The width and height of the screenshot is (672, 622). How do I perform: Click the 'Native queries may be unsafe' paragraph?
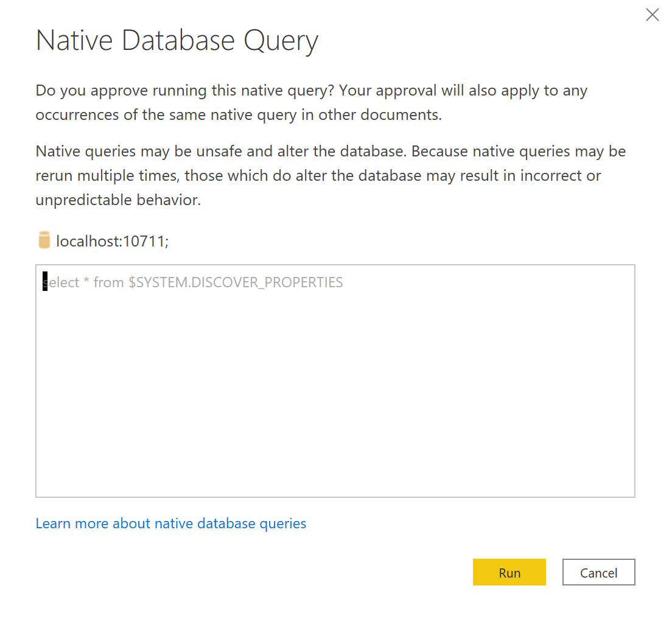(331, 176)
